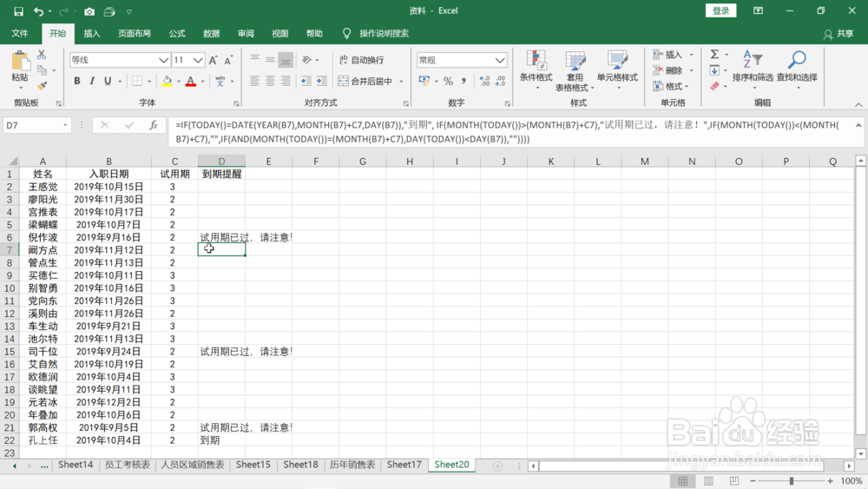
Task: Click the zoom slider handle
Action: point(792,480)
